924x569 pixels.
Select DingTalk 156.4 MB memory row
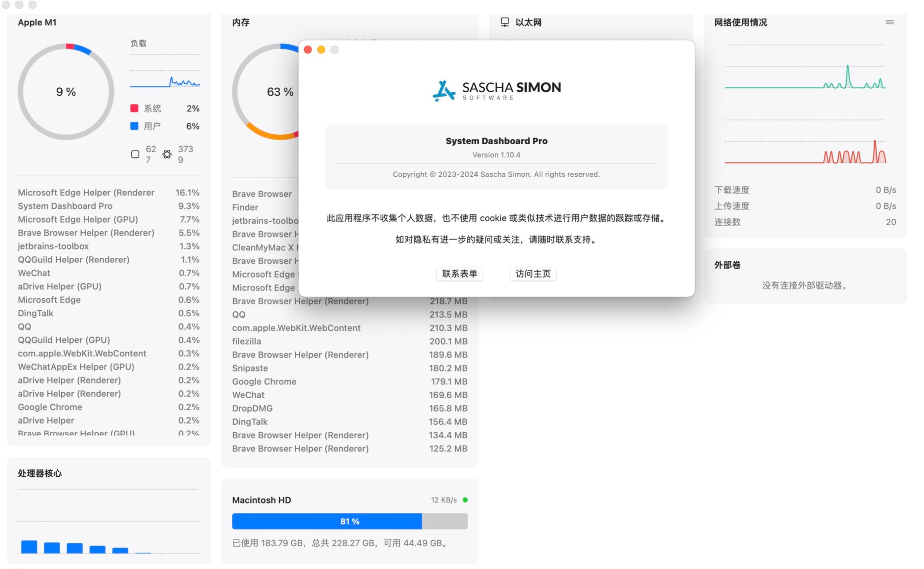[x=350, y=422]
